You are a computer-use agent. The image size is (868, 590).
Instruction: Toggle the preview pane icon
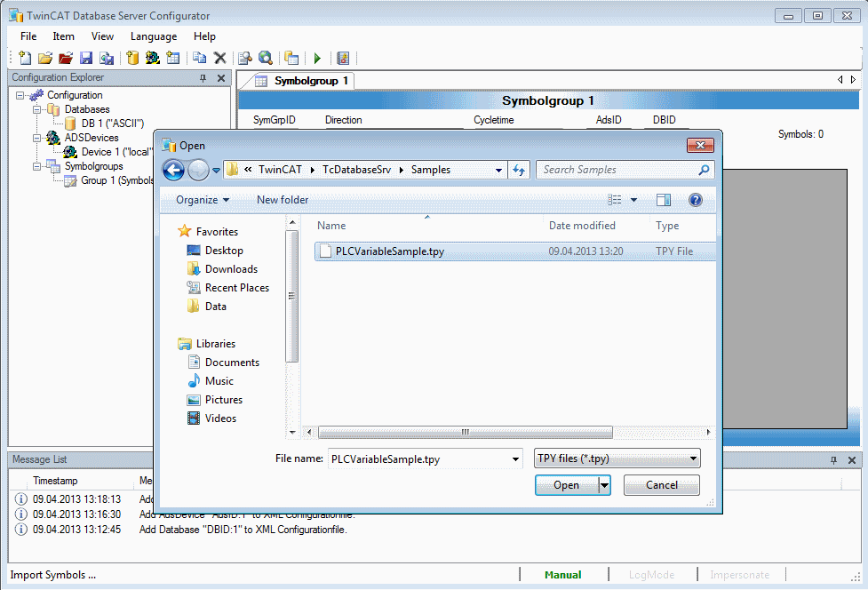click(663, 200)
